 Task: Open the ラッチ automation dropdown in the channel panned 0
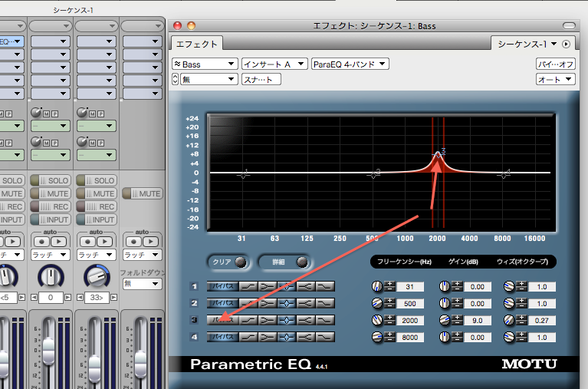pos(50,255)
